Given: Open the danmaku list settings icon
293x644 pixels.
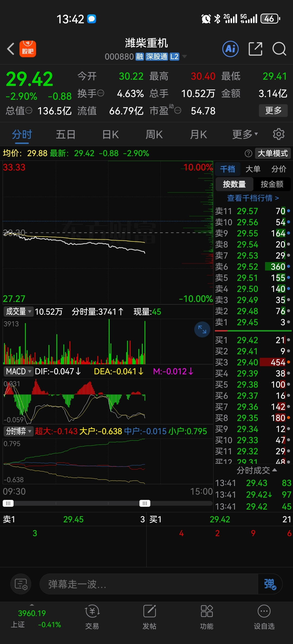Looking at the screenshot, I should pyautogui.click(x=21, y=584).
